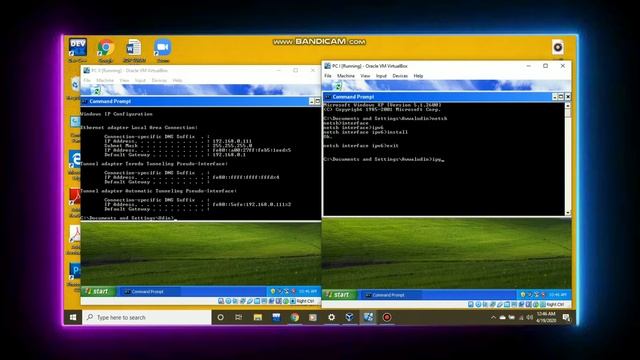
Task: Minimize the left VM's Command Prompt window
Action: pos(311,101)
